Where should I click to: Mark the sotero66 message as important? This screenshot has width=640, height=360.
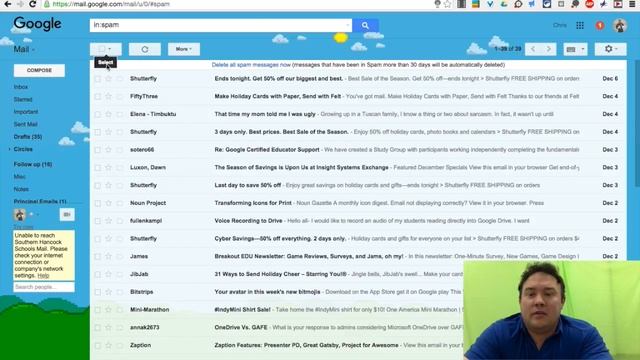[x=119, y=150]
